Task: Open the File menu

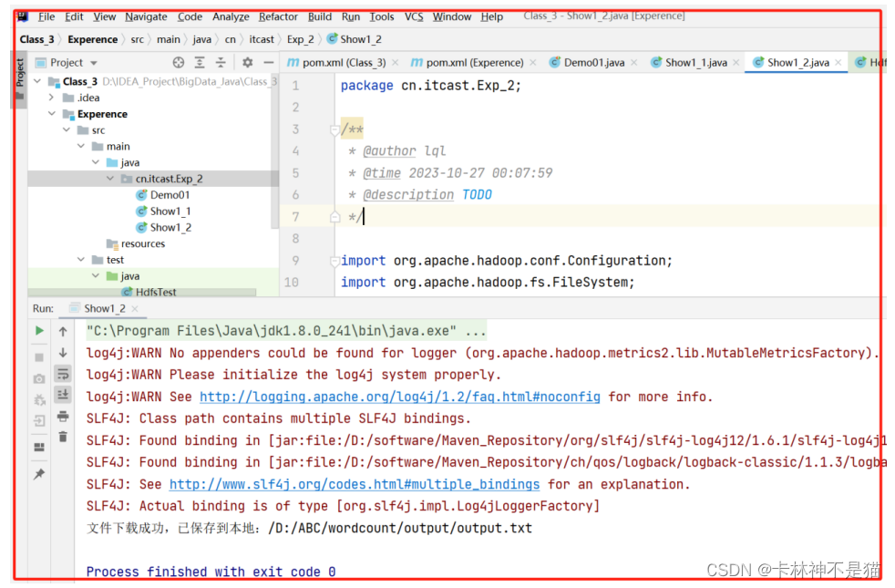Action: [46, 16]
